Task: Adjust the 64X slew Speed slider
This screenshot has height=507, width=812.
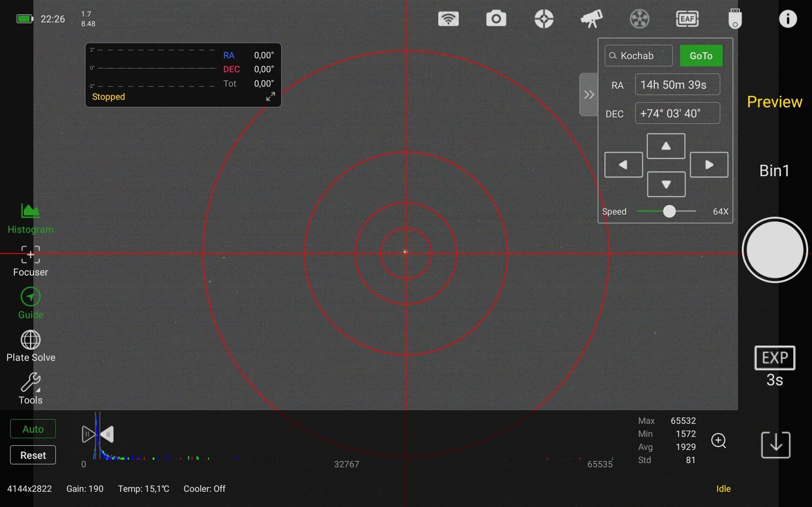Action: [x=670, y=212]
